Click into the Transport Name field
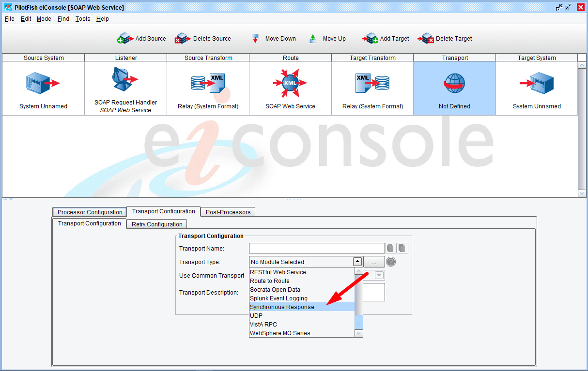The width and height of the screenshot is (588, 371). 316,248
